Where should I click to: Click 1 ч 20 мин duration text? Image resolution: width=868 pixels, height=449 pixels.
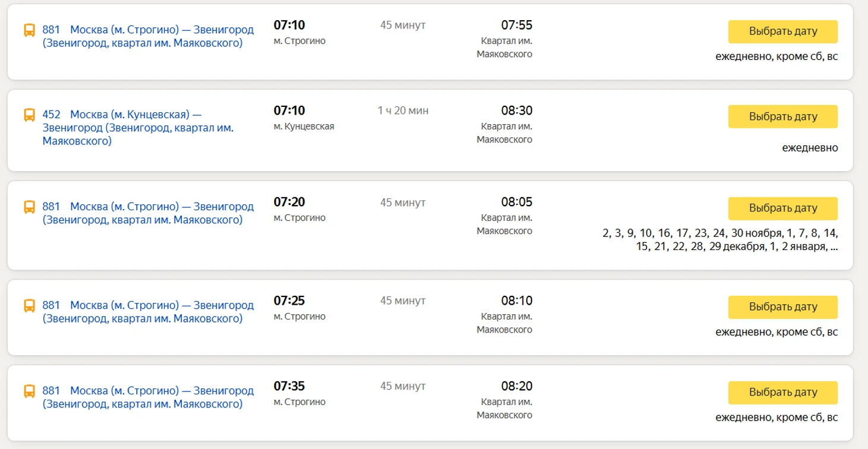tap(402, 110)
